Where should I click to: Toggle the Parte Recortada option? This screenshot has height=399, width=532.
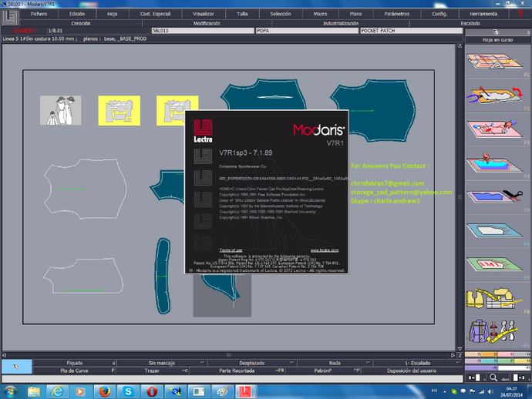[x=237, y=370]
